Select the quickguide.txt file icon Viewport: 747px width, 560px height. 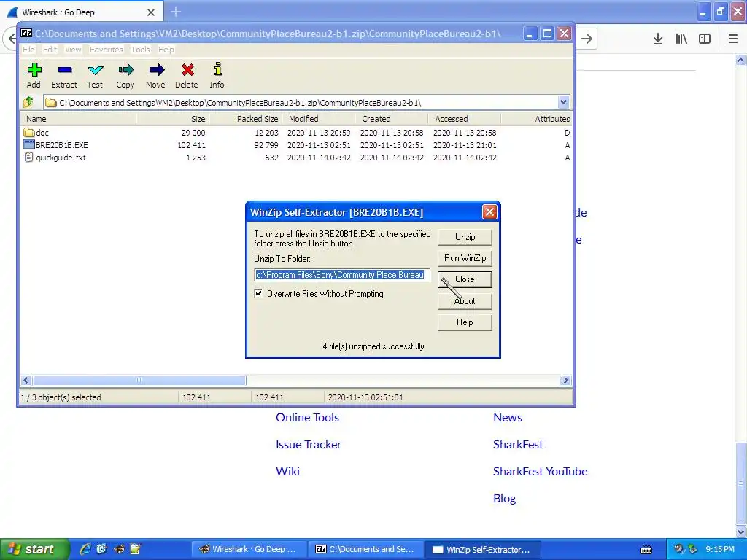[x=28, y=157]
